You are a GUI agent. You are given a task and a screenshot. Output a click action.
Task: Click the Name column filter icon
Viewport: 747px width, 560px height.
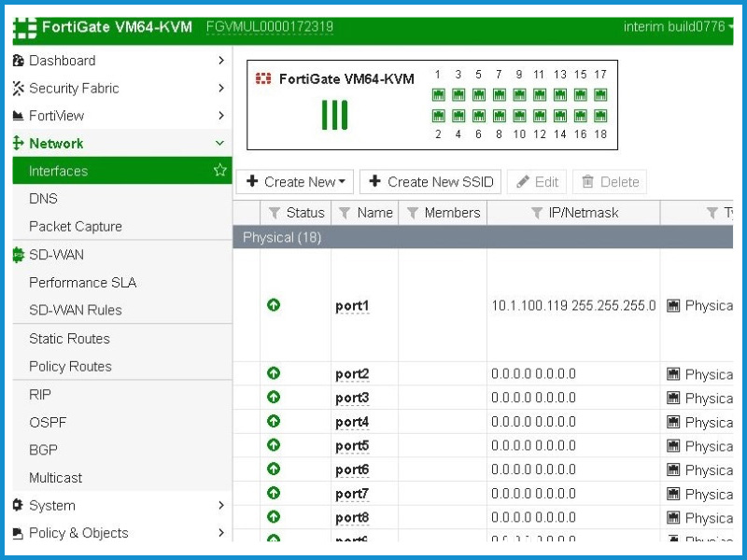pos(345,213)
